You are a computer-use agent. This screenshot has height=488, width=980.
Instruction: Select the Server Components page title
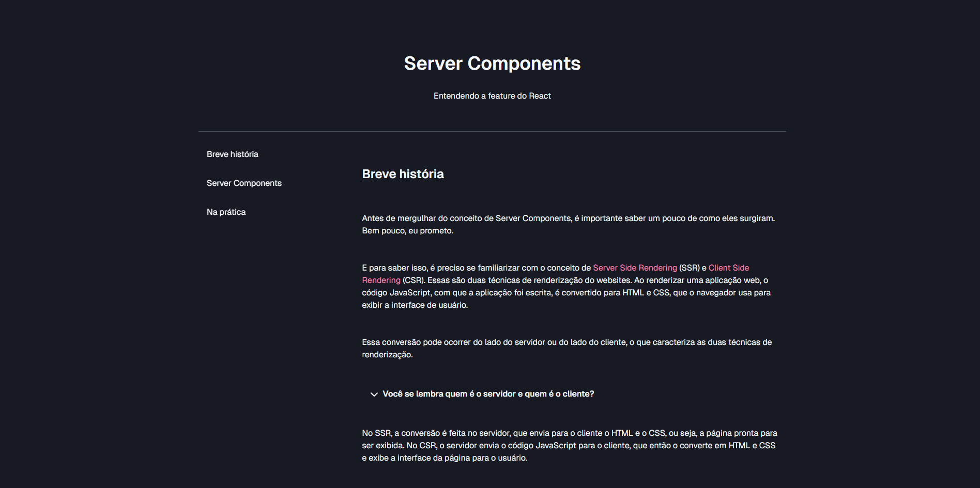pos(492,64)
